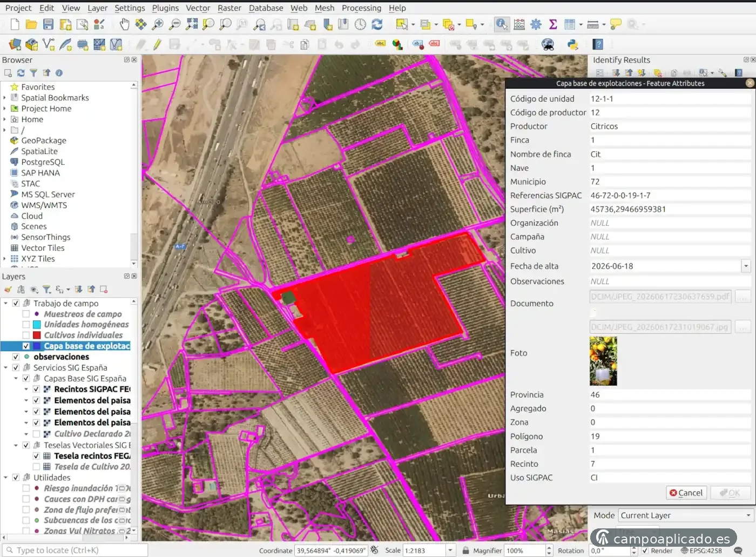Enable the Cultivo Declarado layer checkbox
The width and height of the screenshot is (756, 557).
[x=36, y=434]
